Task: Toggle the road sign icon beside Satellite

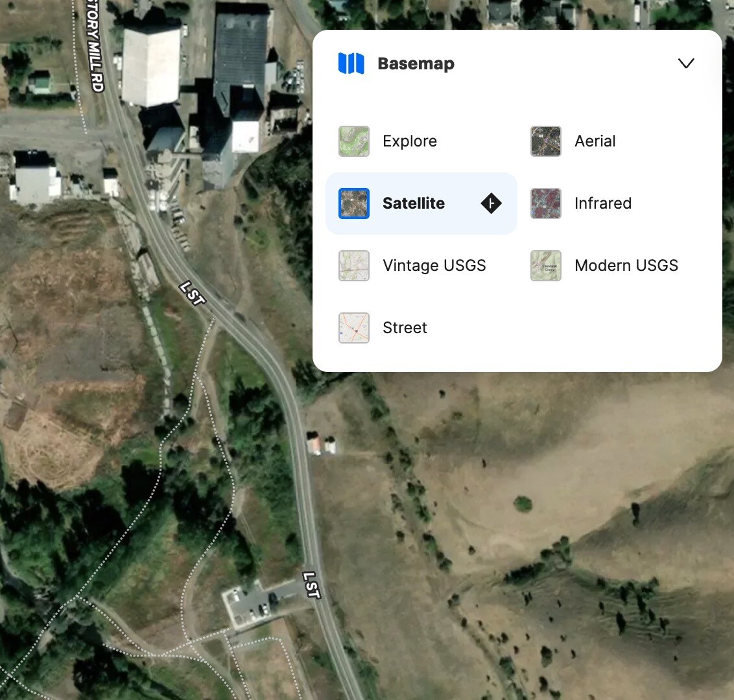Action: point(491,203)
